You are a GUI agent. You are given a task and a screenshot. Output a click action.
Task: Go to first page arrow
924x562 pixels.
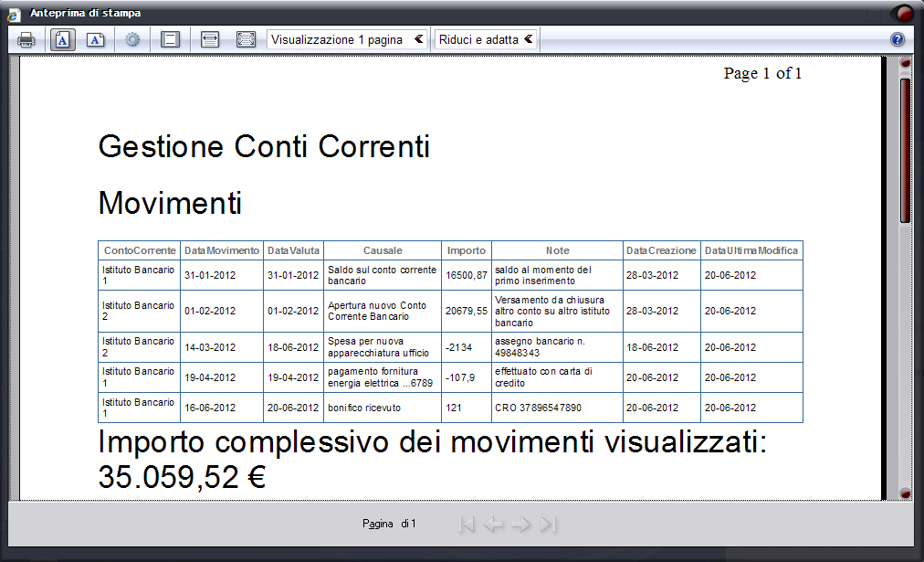(467, 524)
